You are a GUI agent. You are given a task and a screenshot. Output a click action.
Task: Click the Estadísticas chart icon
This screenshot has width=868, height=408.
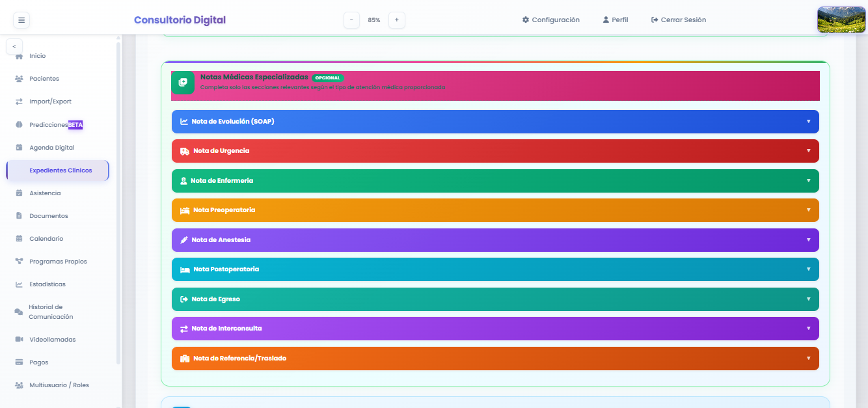tap(19, 284)
